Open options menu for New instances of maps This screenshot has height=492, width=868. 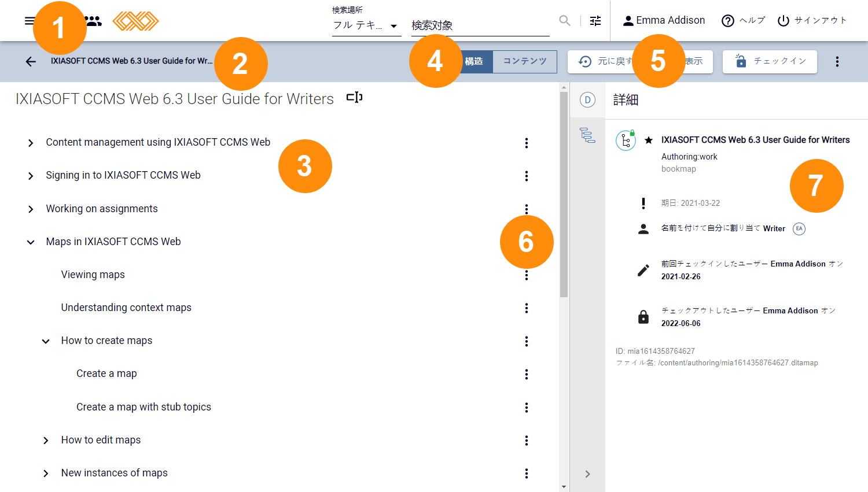pyautogui.click(x=527, y=473)
